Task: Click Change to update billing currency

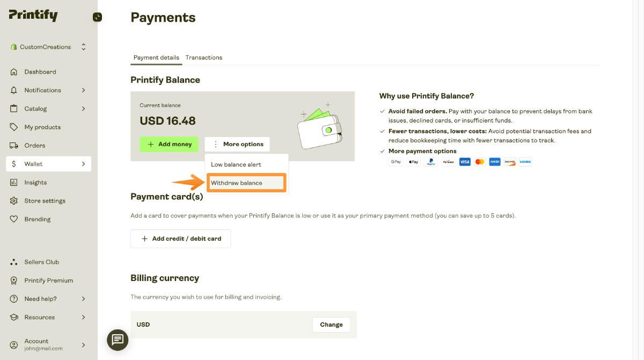Action: click(331, 324)
